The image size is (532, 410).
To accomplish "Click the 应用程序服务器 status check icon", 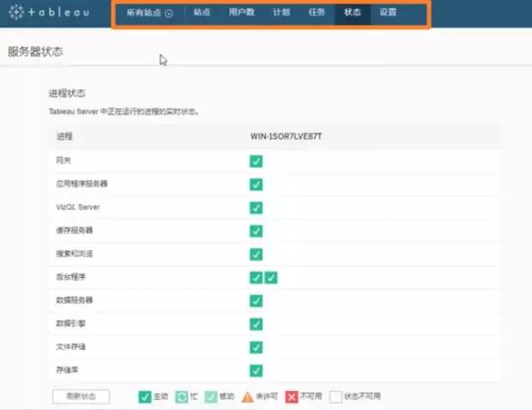I will click(256, 184).
